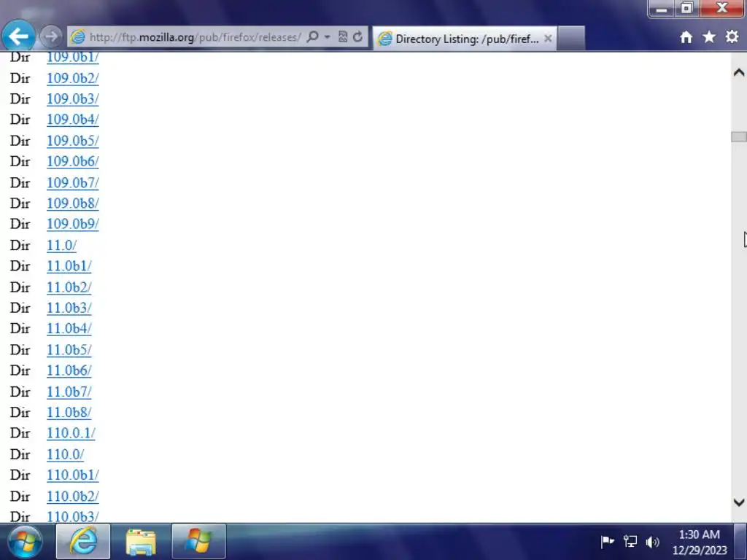Viewport: 747px width, 560px height.
Task: Open the 11.0b2/ directory link
Action: pyautogui.click(x=69, y=287)
